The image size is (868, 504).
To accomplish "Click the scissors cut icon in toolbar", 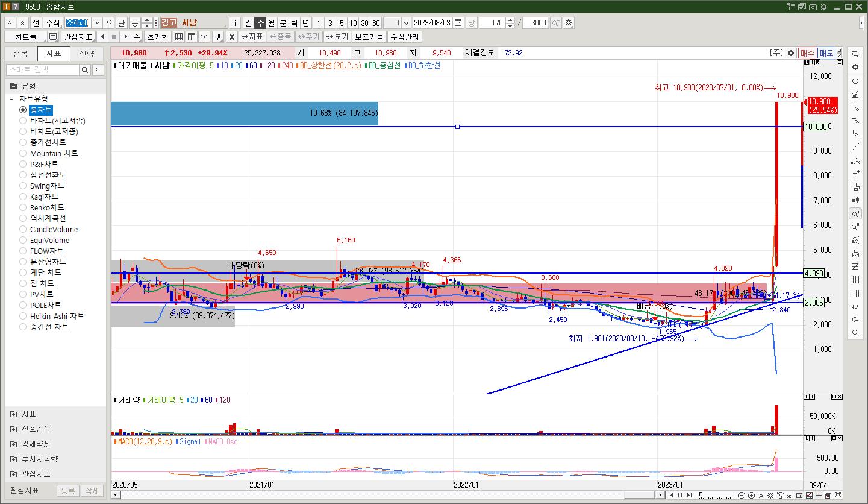I will tap(231, 37).
